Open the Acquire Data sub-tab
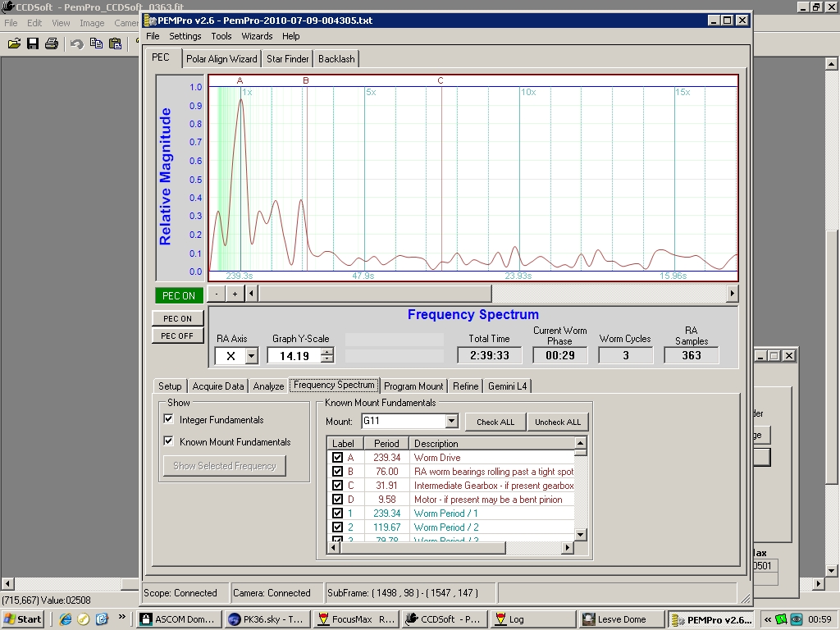Screen dimensions: 840x630 (218, 386)
